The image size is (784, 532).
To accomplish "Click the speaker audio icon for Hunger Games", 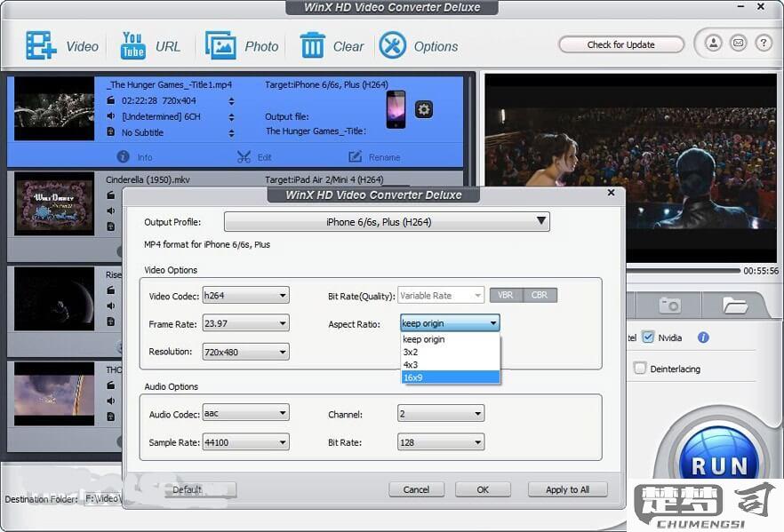I will [111, 116].
